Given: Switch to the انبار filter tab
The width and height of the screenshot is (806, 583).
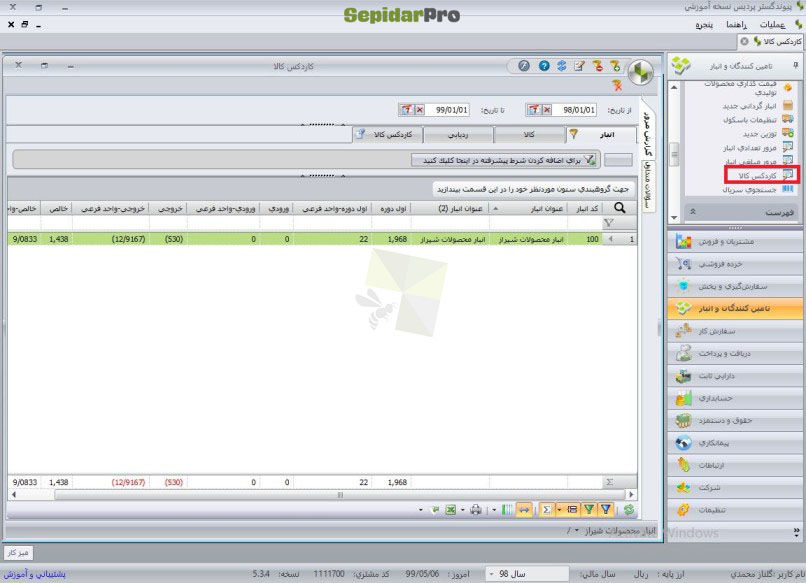Looking at the screenshot, I should (601, 135).
